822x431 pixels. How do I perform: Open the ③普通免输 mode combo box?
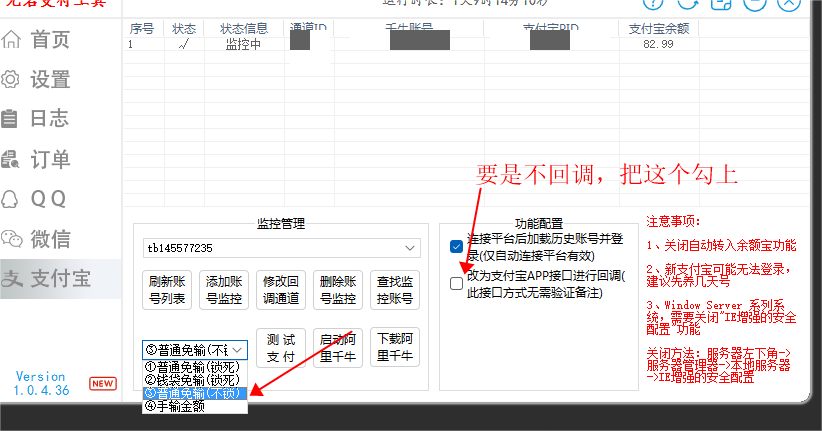click(194, 350)
